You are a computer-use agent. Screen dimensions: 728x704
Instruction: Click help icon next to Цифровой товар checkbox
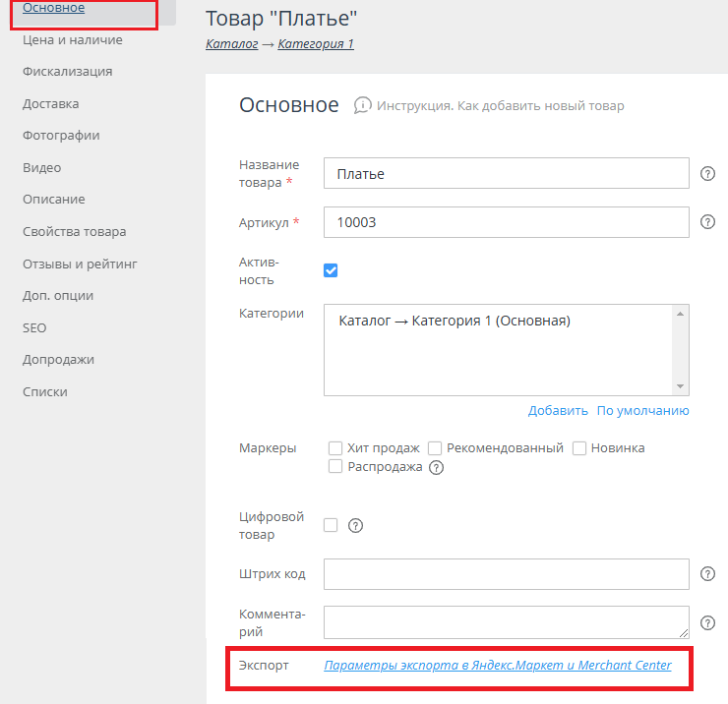[x=356, y=525]
